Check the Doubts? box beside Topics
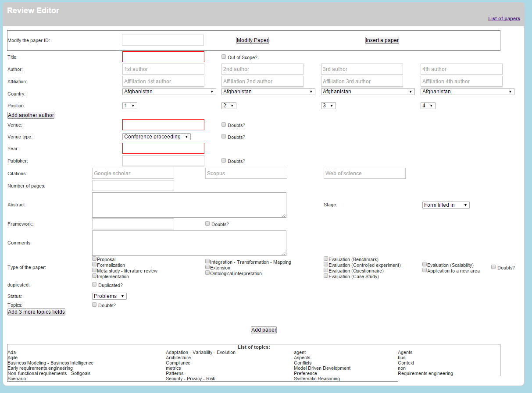Viewport: 532px width, 393px height. pos(94,304)
